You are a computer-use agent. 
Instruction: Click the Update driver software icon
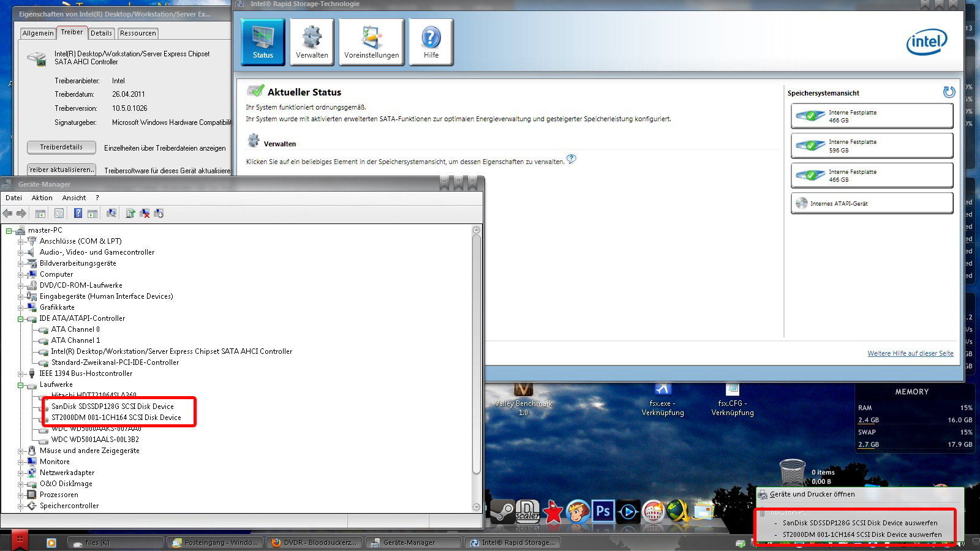coord(130,213)
